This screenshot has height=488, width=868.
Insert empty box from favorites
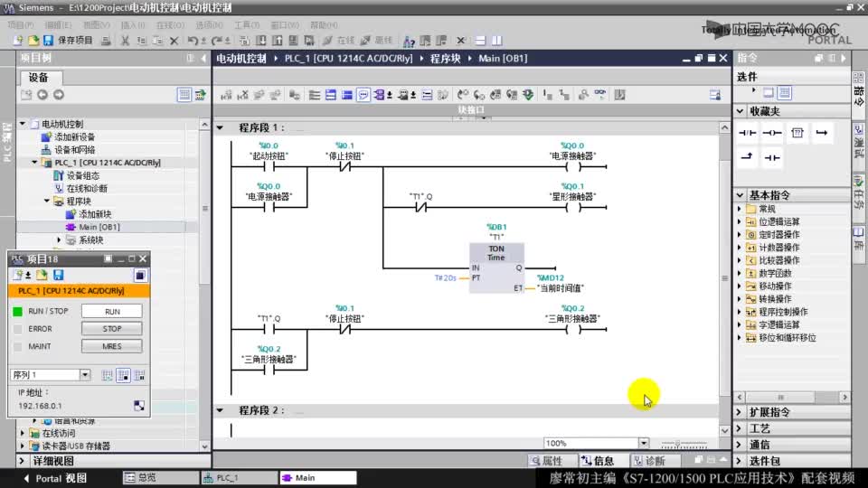click(x=797, y=133)
